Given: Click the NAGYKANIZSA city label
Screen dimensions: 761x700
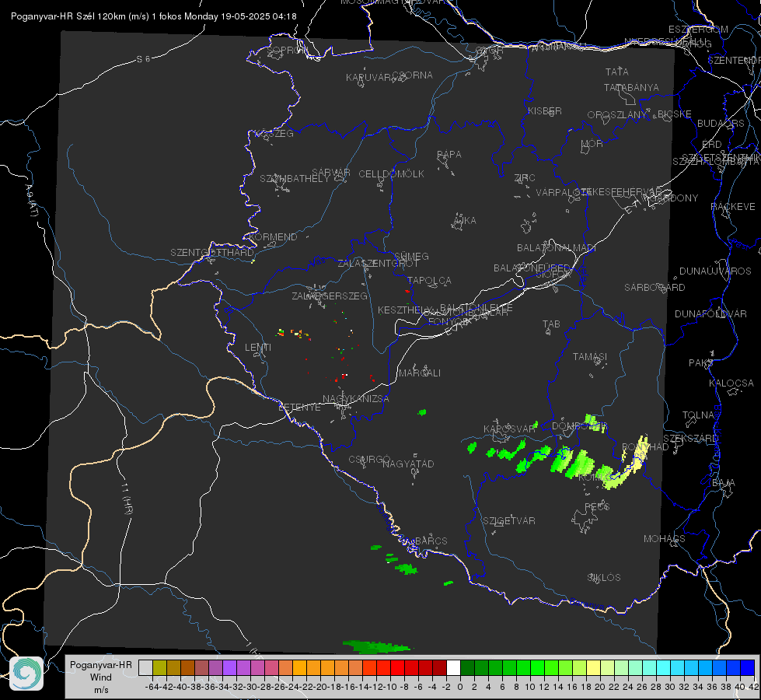Looking at the screenshot, I should point(356,399).
